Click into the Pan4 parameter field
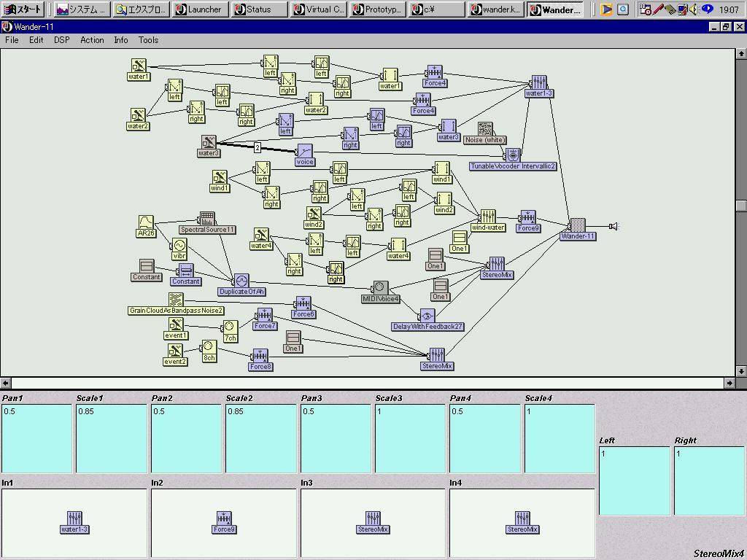Viewport: 747px width, 560px height. click(x=485, y=438)
